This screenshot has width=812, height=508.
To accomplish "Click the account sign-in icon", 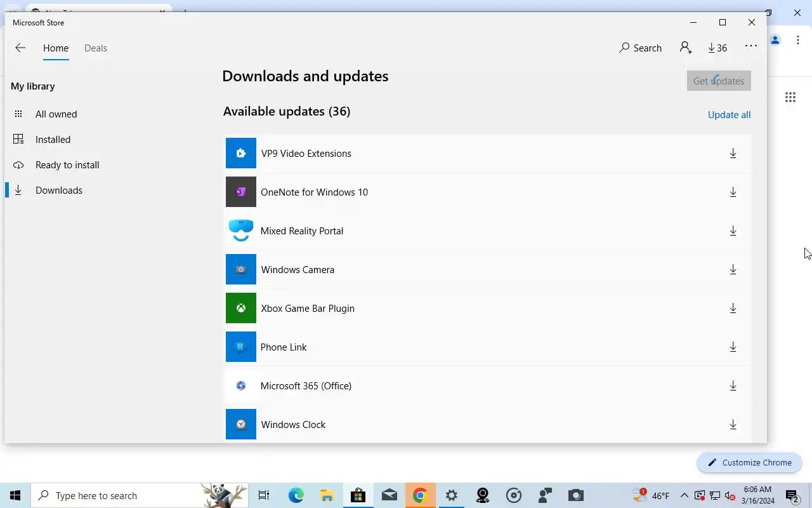I will pyautogui.click(x=685, y=48).
